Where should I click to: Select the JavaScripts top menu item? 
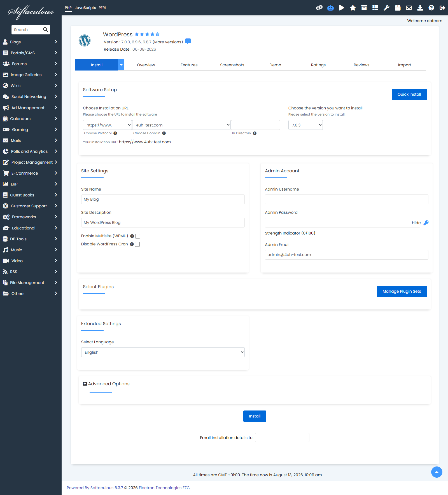pyautogui.click(x=85, y=8)
